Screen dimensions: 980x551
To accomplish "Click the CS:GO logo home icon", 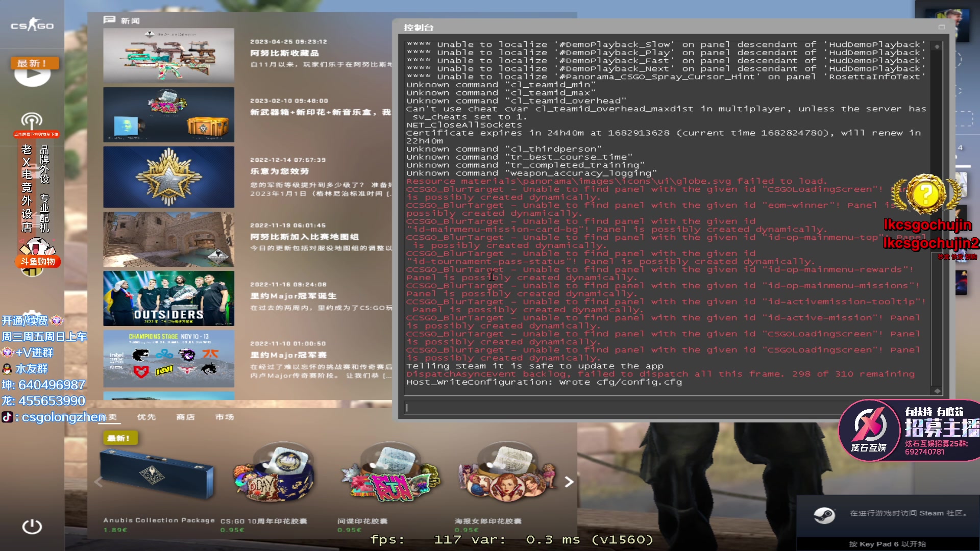I will 32,25.
